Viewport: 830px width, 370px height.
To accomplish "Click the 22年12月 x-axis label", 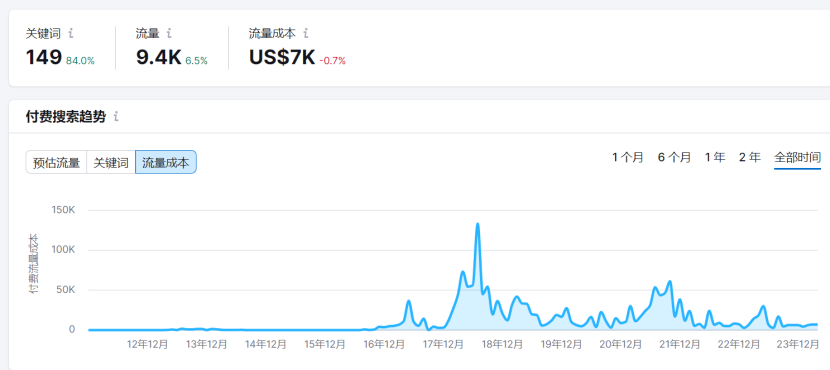I will click(738, 345).
